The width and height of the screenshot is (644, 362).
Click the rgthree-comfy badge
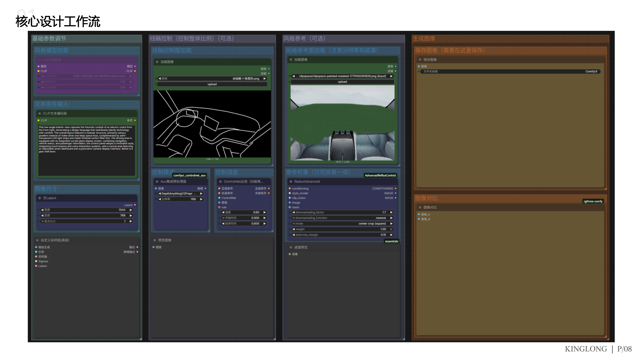593,201
